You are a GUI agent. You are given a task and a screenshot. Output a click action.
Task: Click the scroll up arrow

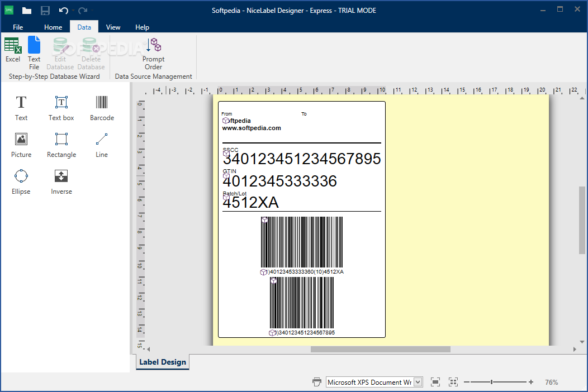pyautogui.click(x=582, y=98)
